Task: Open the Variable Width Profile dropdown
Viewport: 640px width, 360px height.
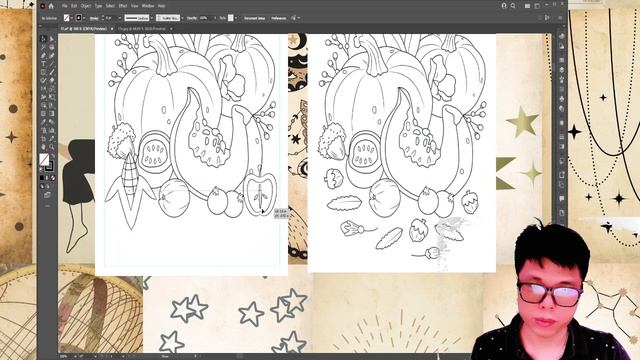Action: (x=151, y=18)
